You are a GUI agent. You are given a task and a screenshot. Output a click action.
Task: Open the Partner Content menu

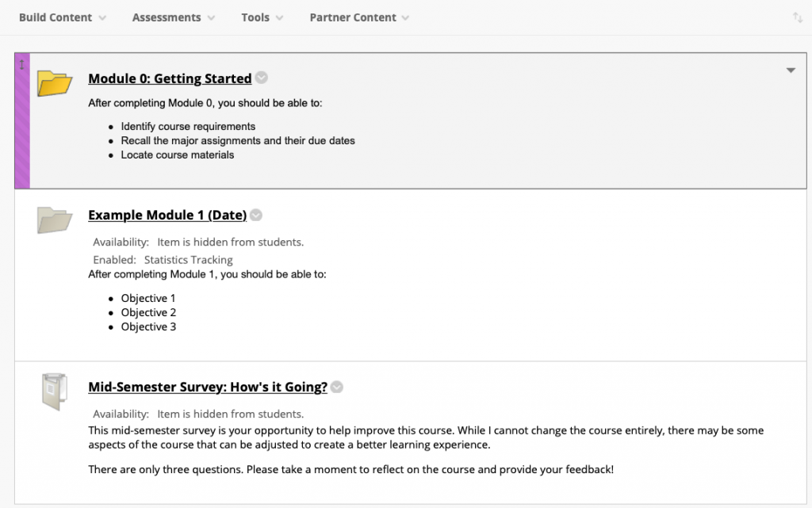coord(359,17)
